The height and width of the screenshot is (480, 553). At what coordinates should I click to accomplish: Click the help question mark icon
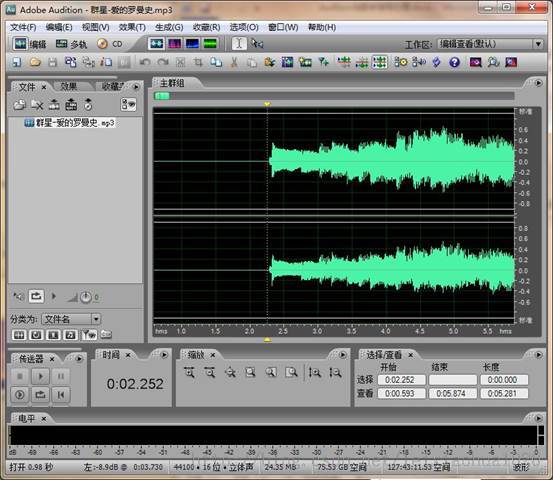(454, 62)
